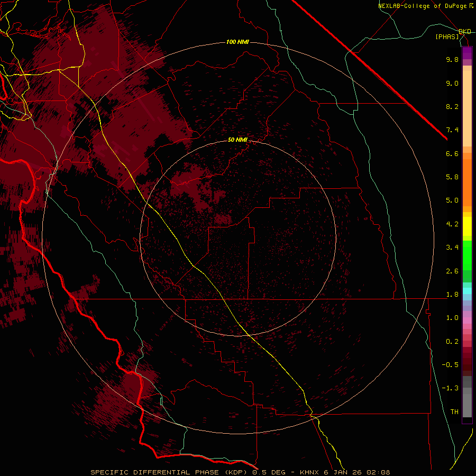This screenshot has height=476, width=476.
Task: Click the 8.2 scale value
Action: click(452, 106)
